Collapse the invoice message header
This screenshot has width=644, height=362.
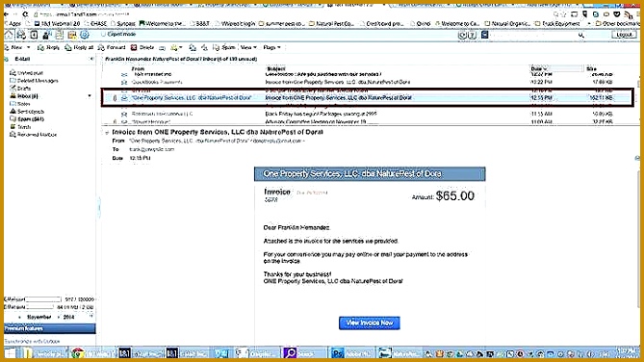(x=107, y=133)
